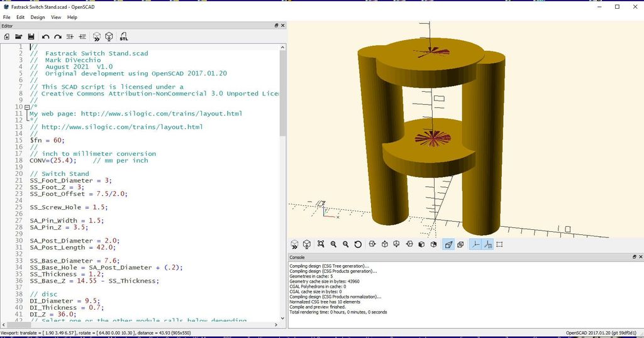
Task: Click the editor's vertical scrollbar
Action: pos(282,94)
